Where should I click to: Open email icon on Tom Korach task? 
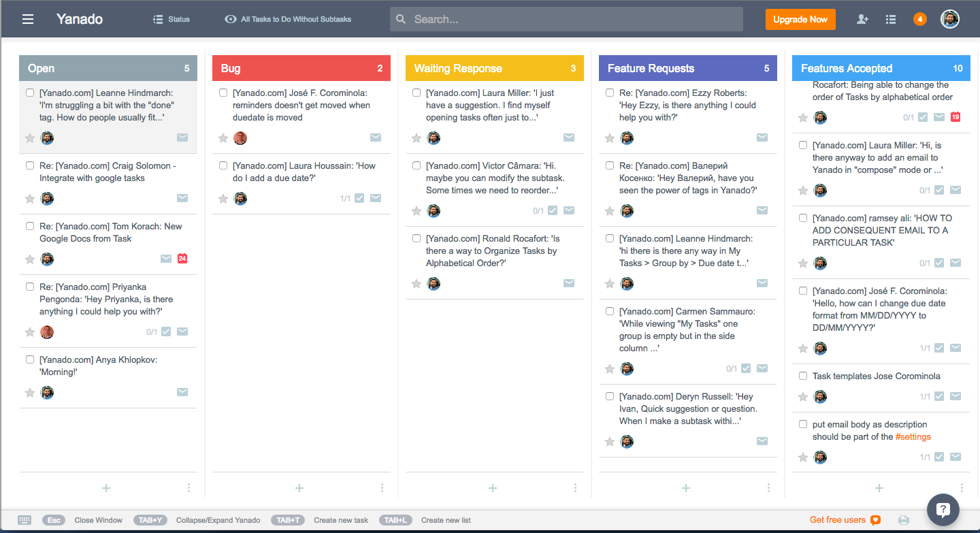click(166, 259)
